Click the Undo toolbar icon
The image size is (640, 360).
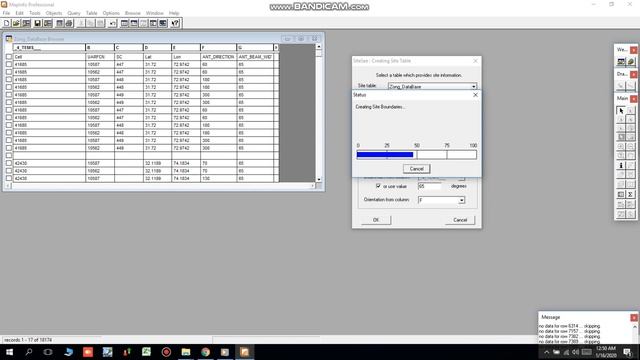113,23
